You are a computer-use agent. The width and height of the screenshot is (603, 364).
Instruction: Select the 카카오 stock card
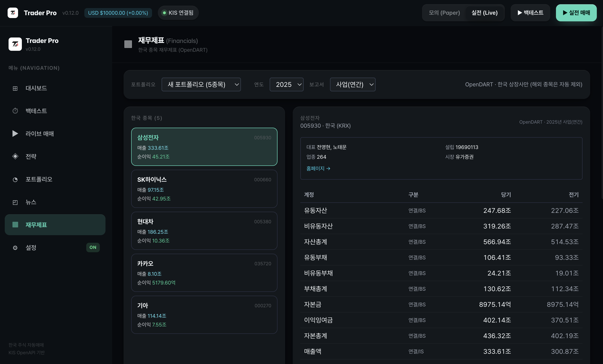click(204, 273)
